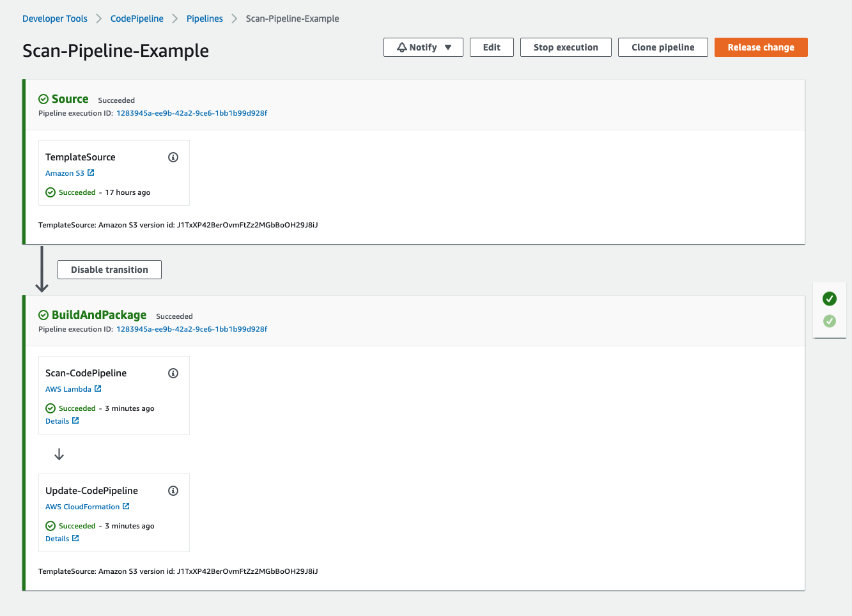The height and width of the screenshot is (616, 852).
Task: Click external link icon beside AWS Lambda
Action: click(x=98, y=389)
